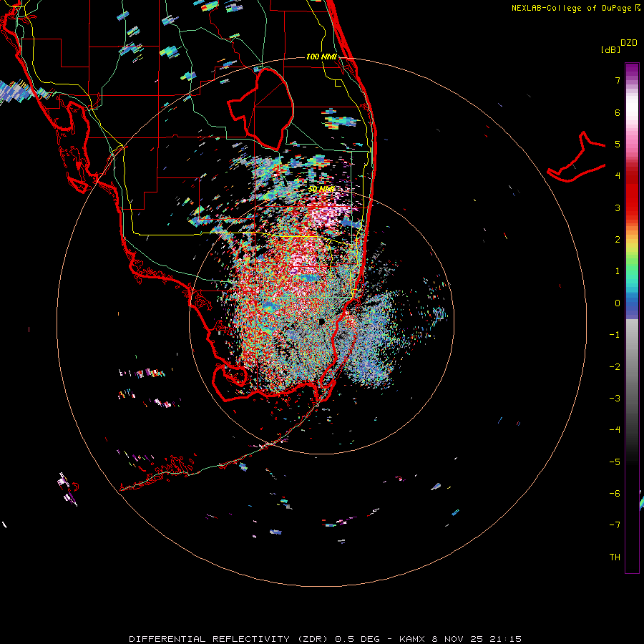644x644 pixels.
Task: Click the -3 value on the color scale
Action: pos(615,399)
